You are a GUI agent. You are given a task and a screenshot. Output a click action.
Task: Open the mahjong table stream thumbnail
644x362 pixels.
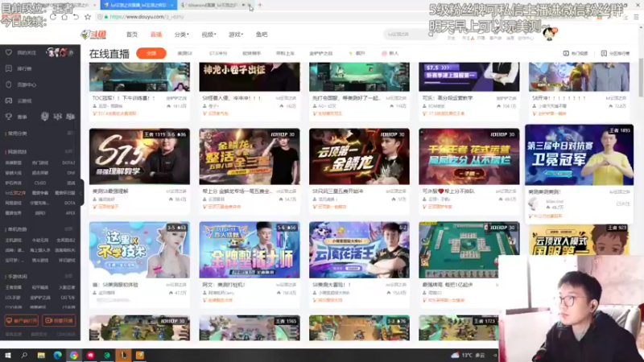coord(469,250)
